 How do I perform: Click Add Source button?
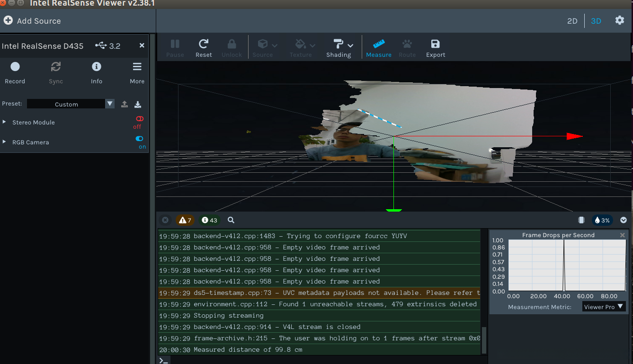[32, 21]
